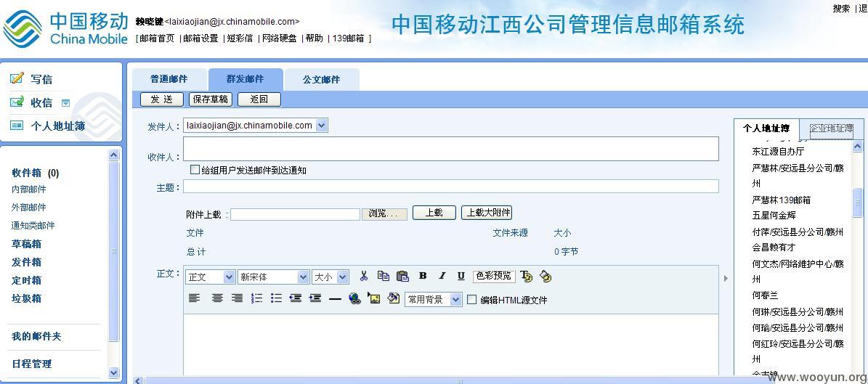Click the 上载 upload button

[434, 213]
